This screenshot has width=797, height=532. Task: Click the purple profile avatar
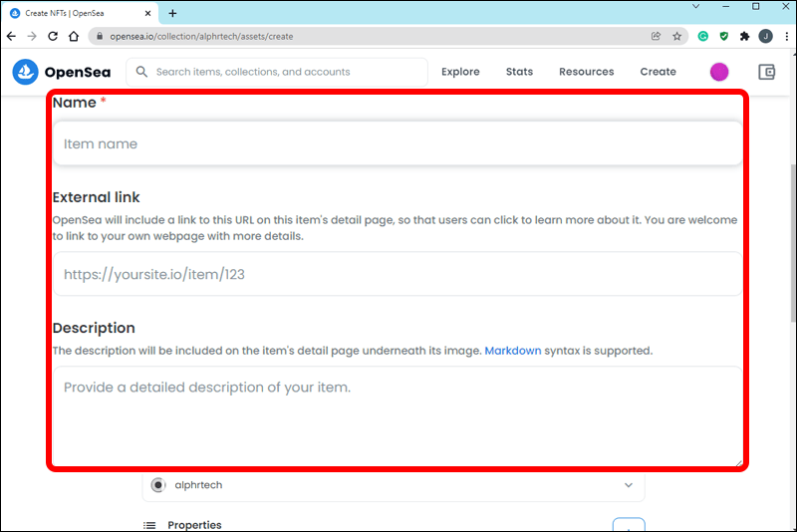[x=719, y=72]
